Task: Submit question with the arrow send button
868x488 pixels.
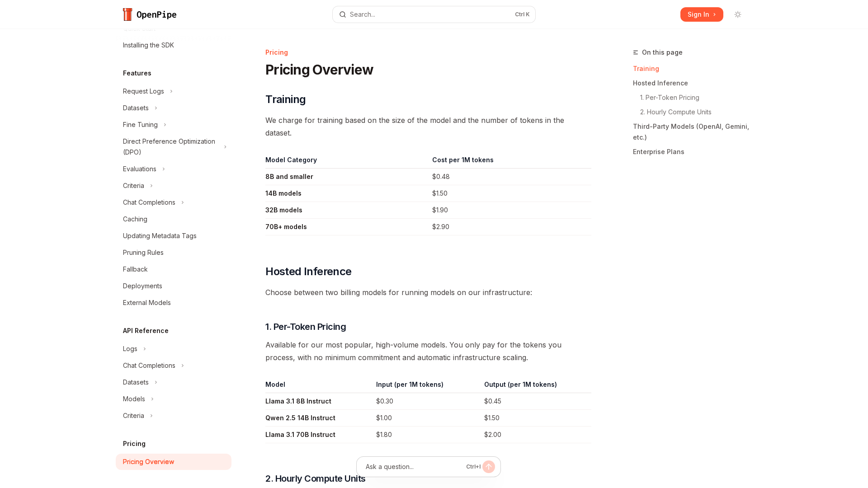Action: [x=489, y=467]
